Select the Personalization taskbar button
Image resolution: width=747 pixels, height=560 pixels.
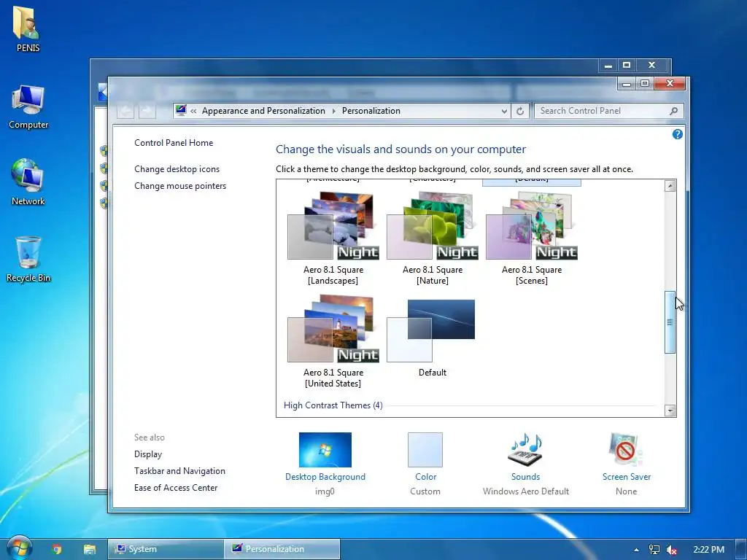(x=282, y=549)
